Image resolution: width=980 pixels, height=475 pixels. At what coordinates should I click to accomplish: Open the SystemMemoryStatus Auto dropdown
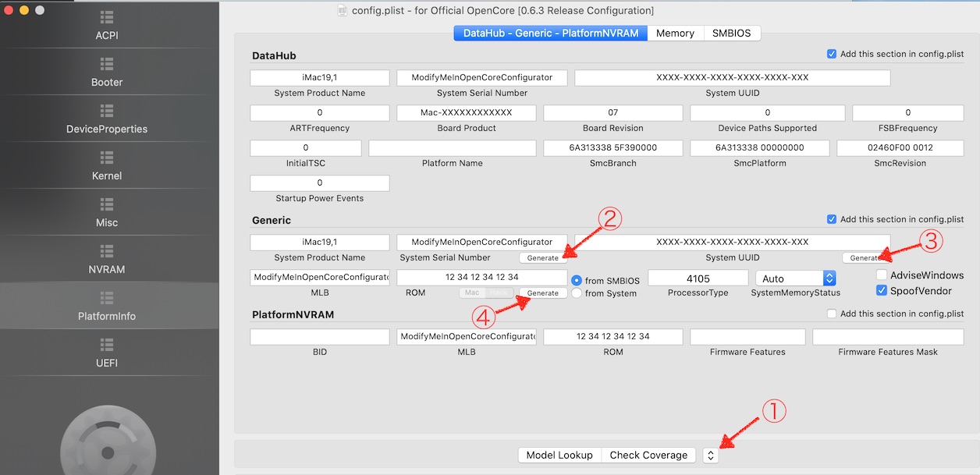(x=796, y=278)
